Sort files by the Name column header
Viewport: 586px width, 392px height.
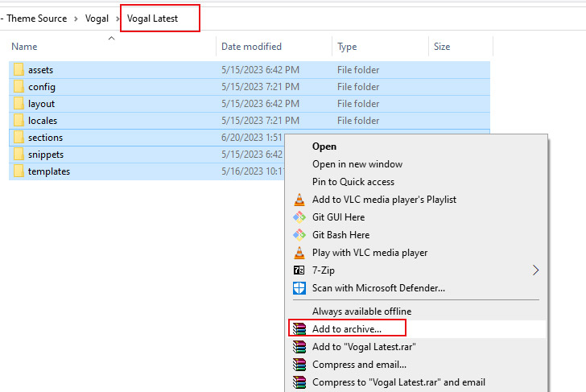24,47
